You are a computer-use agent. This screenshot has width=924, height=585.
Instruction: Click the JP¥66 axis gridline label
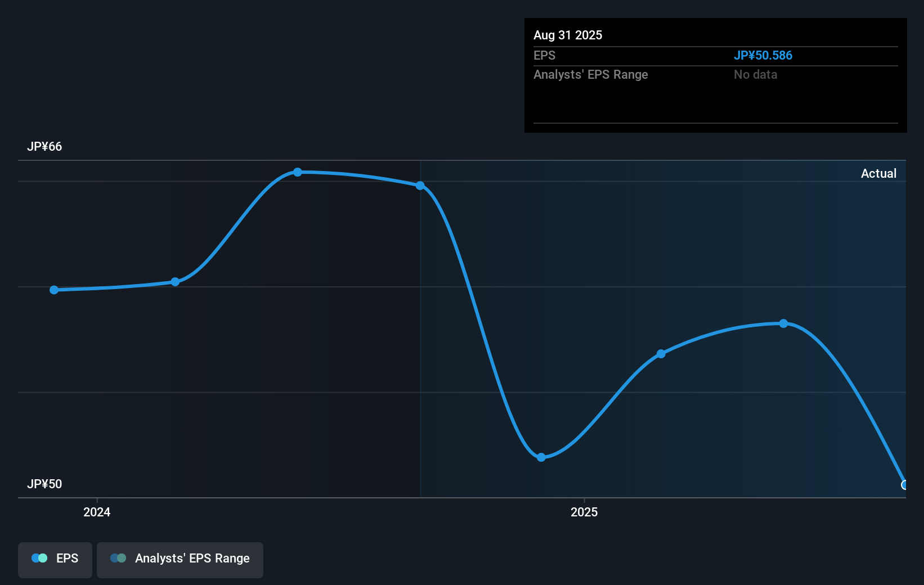coord(44,146)
